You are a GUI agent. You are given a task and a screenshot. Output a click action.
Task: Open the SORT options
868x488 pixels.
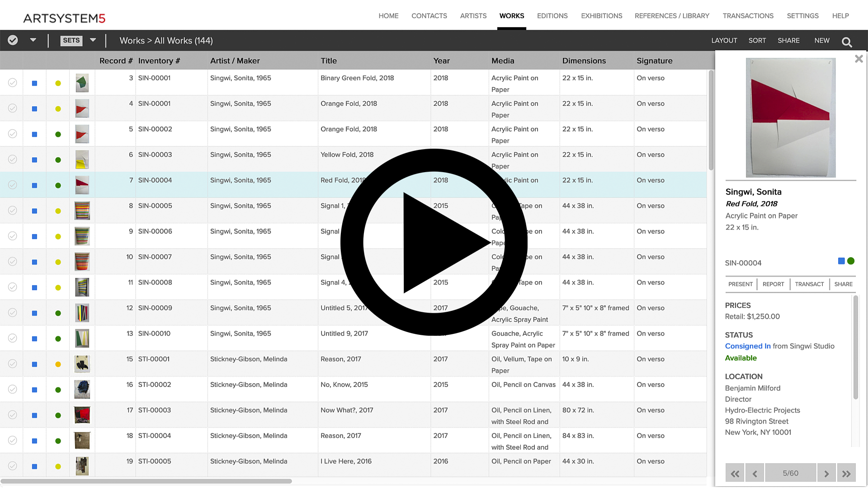[x=757, y=40]
